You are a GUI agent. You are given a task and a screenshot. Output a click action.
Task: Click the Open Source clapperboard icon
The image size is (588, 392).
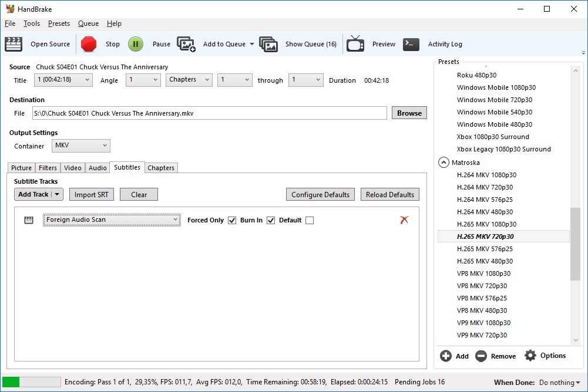click(x=14, y=44)
